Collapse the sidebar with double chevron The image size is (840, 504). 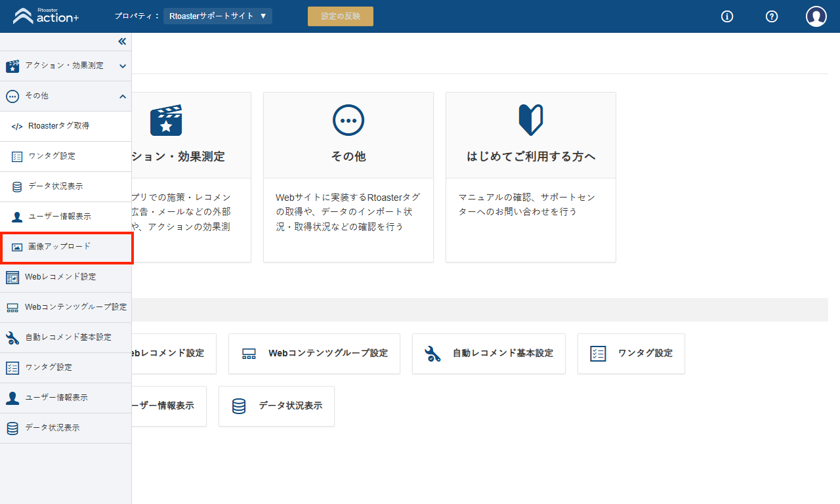122,41
